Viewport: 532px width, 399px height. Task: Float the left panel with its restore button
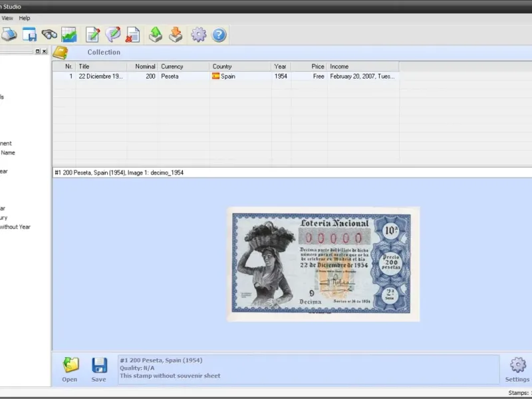[x=38, y=51]
